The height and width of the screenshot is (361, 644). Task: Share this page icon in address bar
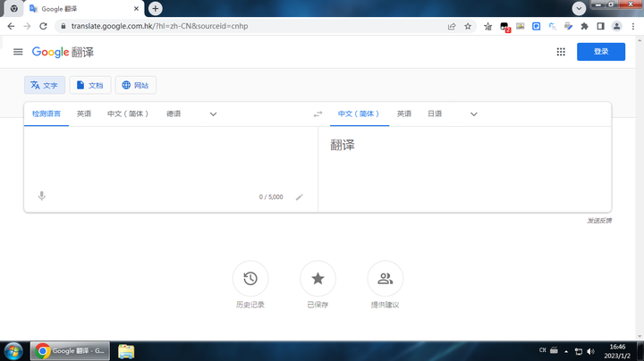(x=452, y=26)
